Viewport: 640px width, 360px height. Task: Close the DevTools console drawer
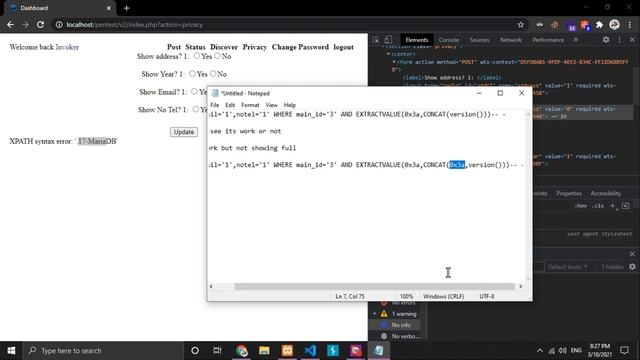632,254
